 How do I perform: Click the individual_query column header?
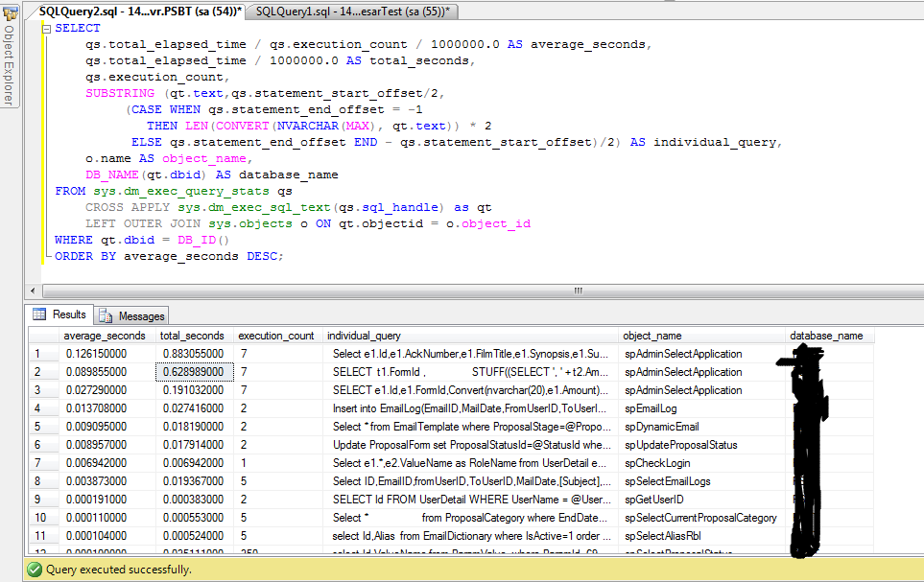pyautogui.click(x=365, y=336)
